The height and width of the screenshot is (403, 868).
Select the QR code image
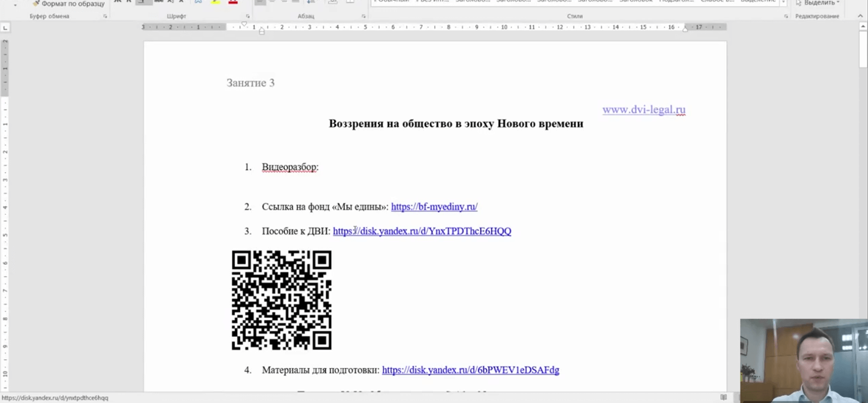click(282, 300)
